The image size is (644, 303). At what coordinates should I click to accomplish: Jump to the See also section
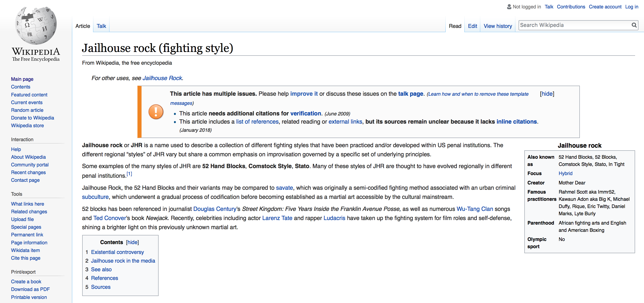pyautogui.click(x=101, y=270)
